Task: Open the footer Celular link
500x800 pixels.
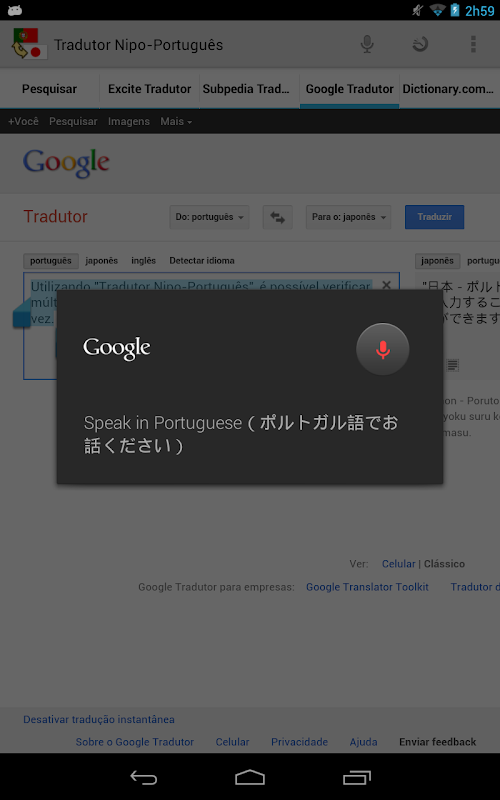Action: click(232, 742)
